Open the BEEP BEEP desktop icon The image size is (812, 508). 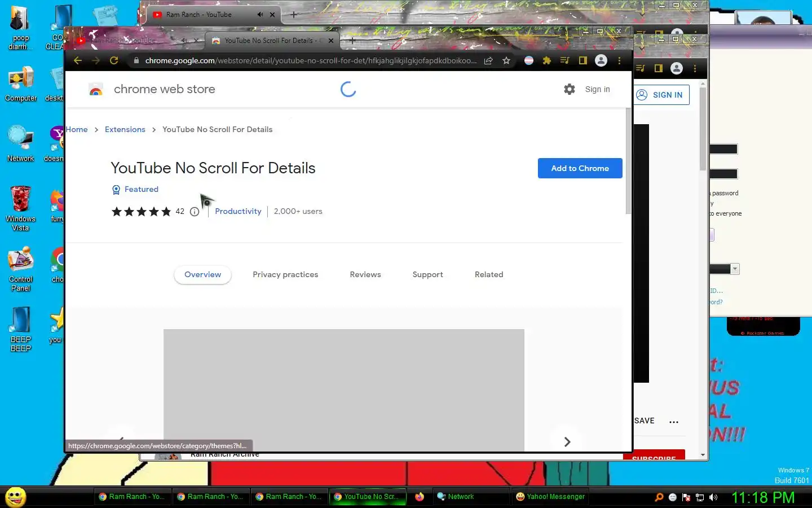[x=21, y=329]
